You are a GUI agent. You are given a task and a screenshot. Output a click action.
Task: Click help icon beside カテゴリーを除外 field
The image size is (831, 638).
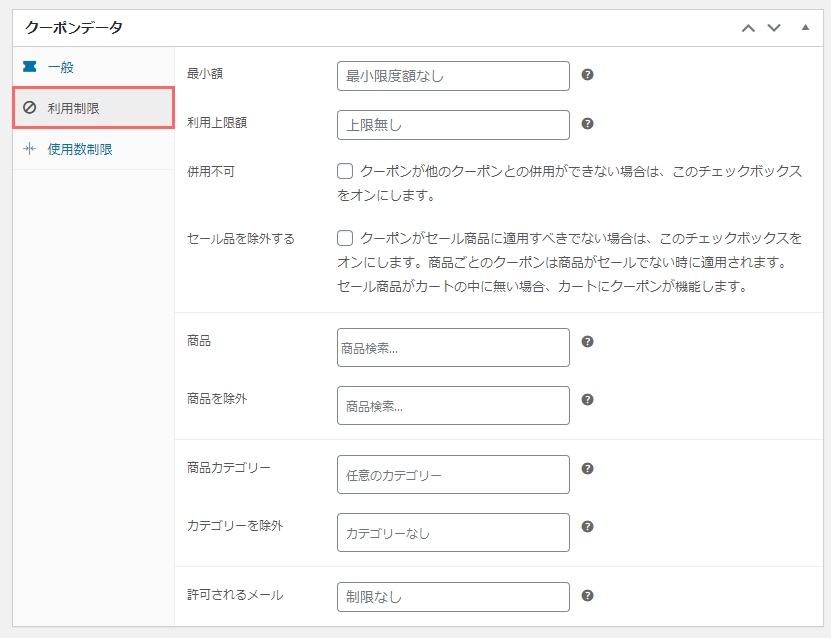[587, 526]
